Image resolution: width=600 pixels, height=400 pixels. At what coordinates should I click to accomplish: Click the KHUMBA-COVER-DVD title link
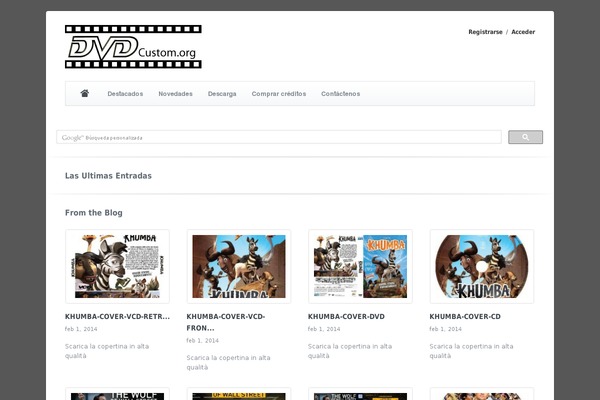point(346,317)
